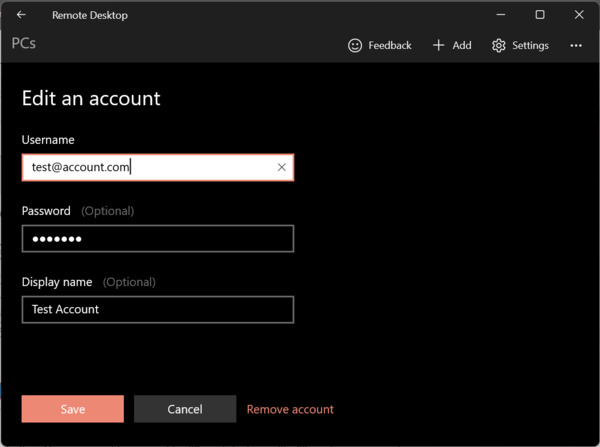Open Feedback smiley icon
This screenshot has width=600, height=447.
355,46
